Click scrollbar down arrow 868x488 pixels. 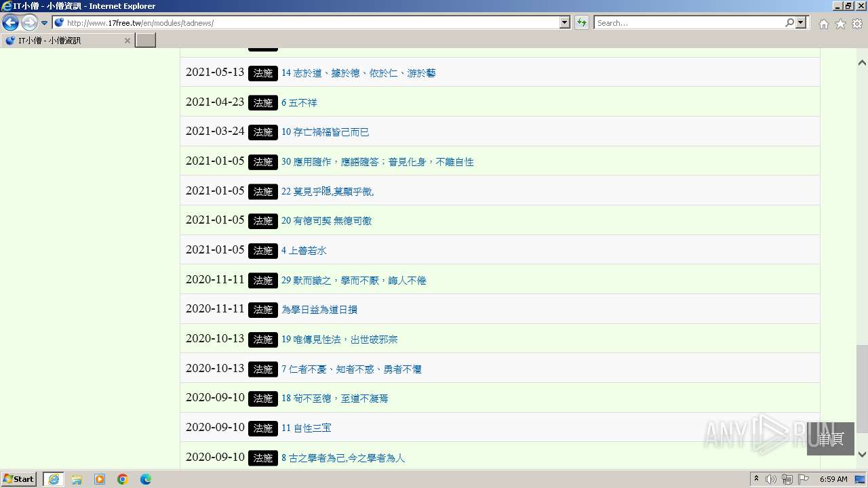(862, 455)
